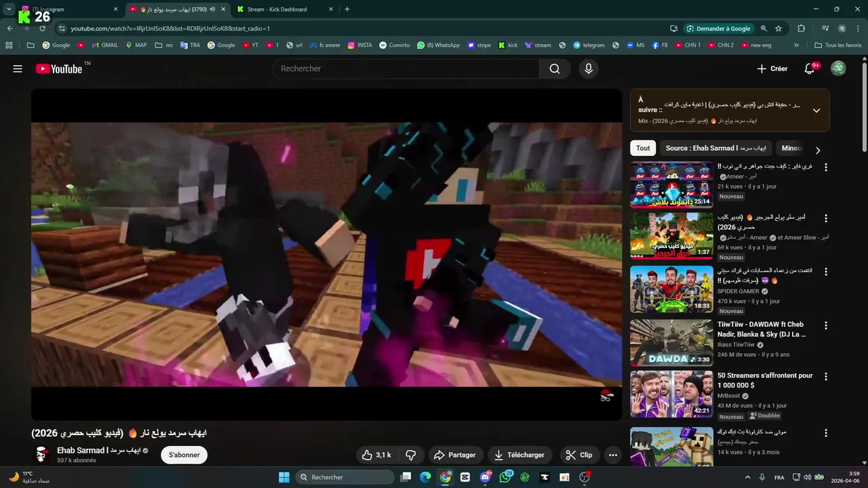
Task: Click the Rechercher search field on YouTube
Action: pyautogui.click(x=406, y=68)
